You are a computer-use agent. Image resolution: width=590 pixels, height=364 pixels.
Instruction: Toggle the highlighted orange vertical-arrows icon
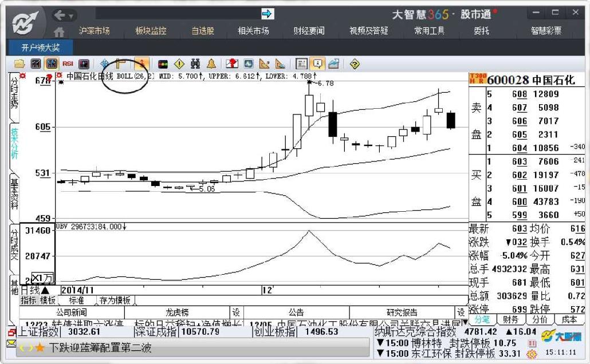(142, 64)
